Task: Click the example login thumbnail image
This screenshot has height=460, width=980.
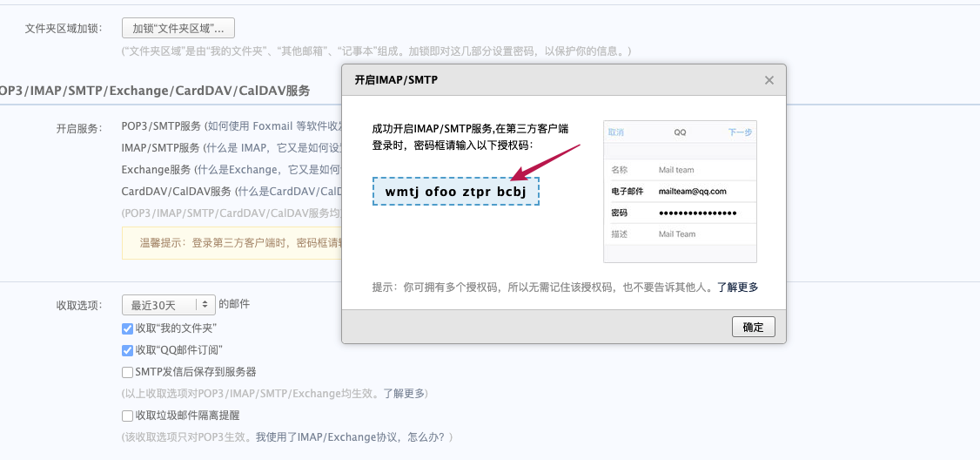Action: coord(680,192)
